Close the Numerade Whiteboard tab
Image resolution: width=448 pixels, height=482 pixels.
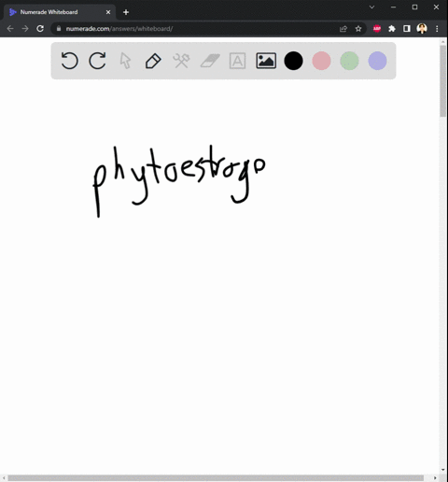[108, 12]
